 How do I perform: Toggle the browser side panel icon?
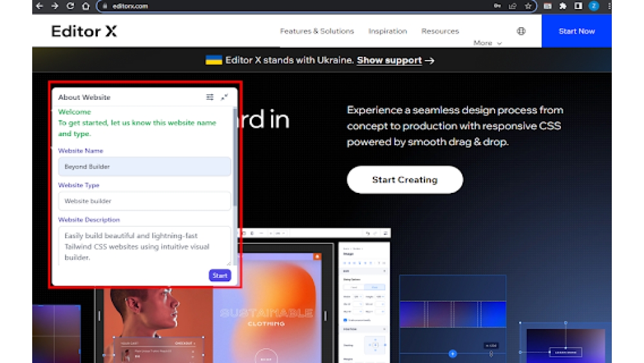(x=578, y=6)
